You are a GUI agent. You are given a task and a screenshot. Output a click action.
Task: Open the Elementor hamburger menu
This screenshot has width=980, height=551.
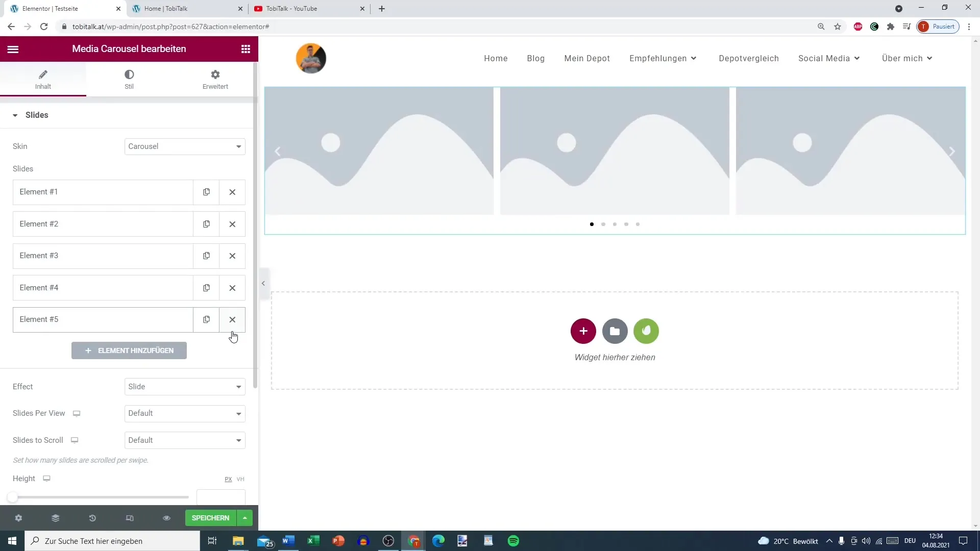13,49
